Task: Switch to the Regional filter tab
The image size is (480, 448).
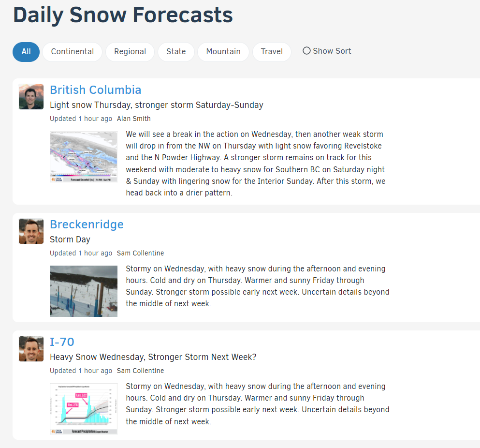Action: tap(130, 52)
